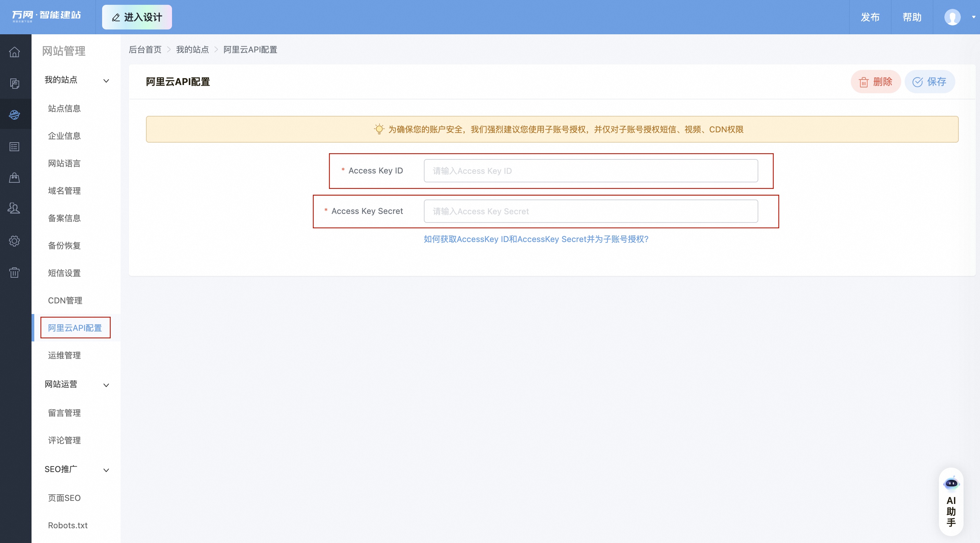Click the security tip banner text

(566, 129)
